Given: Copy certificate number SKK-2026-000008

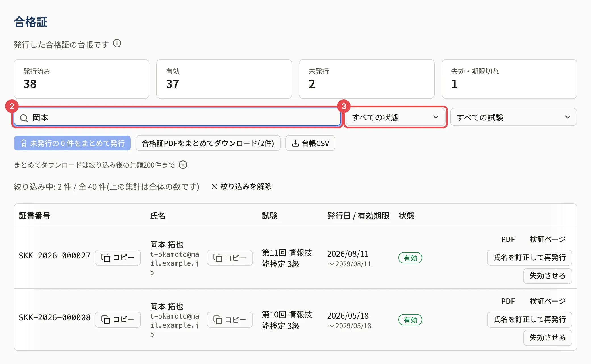Looking at the screenshot, I should pyautogui.click(x=118, y=320).
